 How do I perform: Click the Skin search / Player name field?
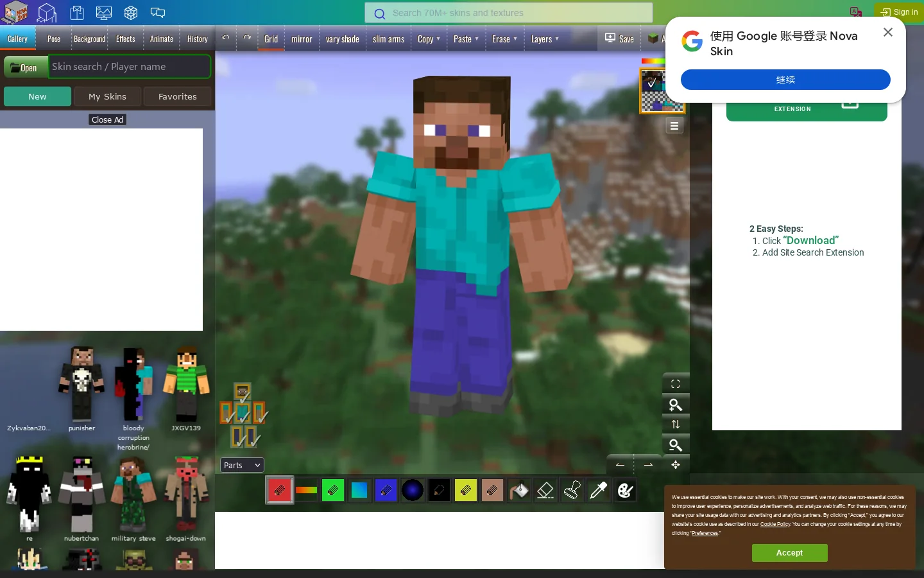130,66
